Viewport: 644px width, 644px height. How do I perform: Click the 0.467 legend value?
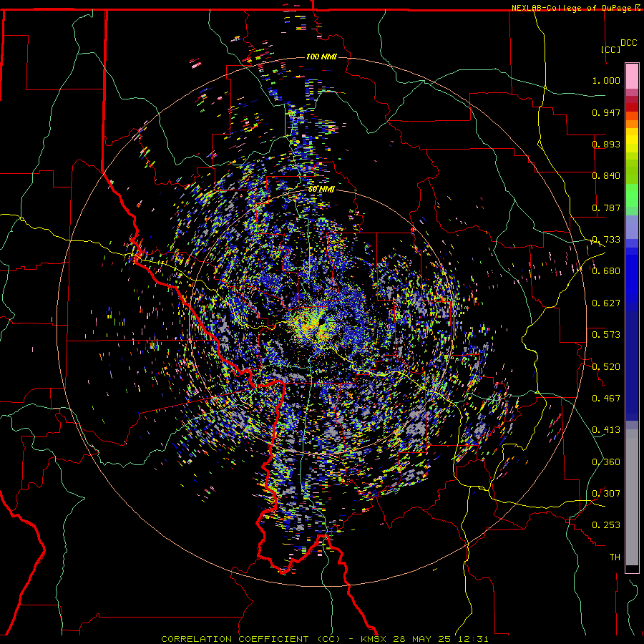point(606,399)
